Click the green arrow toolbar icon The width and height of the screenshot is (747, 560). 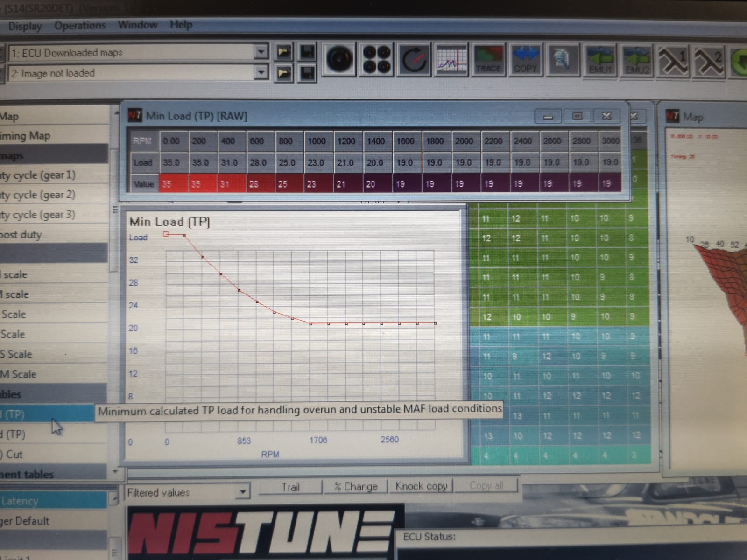click(739, 62)
